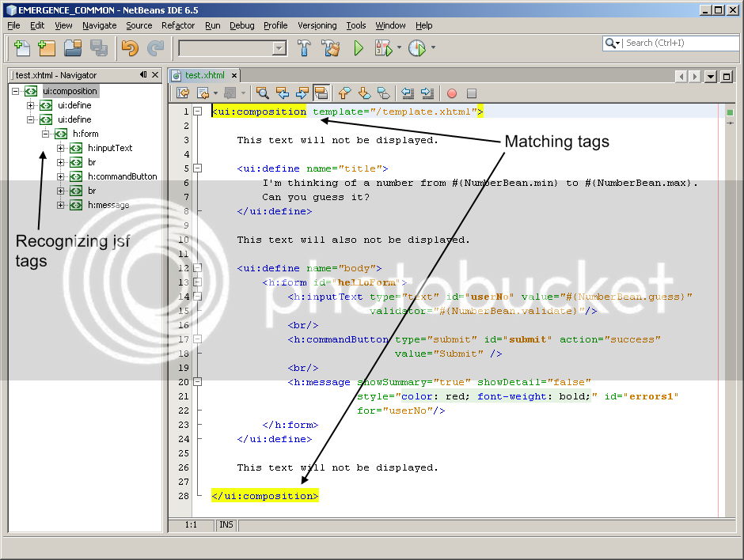Click the Save All icon
Screen dimensions: 744x560
[x=99, y=48]
